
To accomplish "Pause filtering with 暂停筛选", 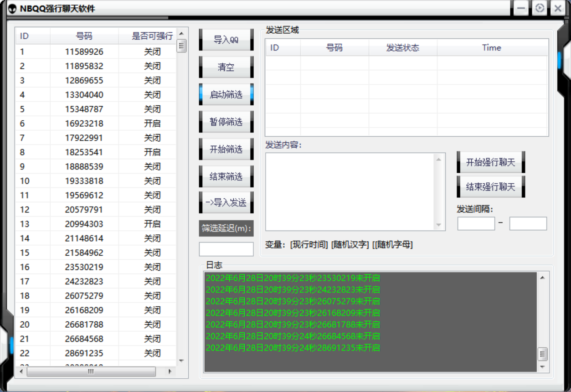I will tap(226, 122).
